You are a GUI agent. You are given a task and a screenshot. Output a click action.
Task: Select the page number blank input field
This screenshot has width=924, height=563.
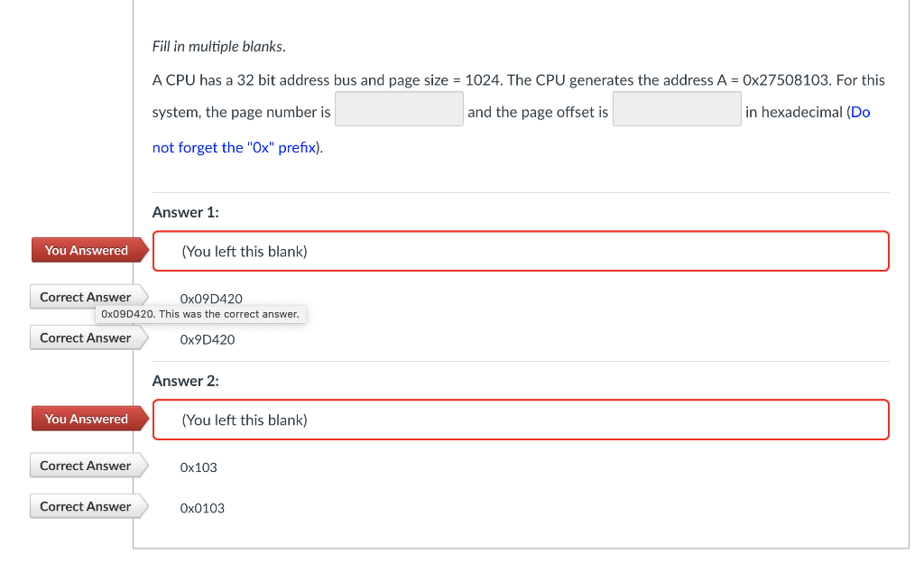(x=399, y=108)
